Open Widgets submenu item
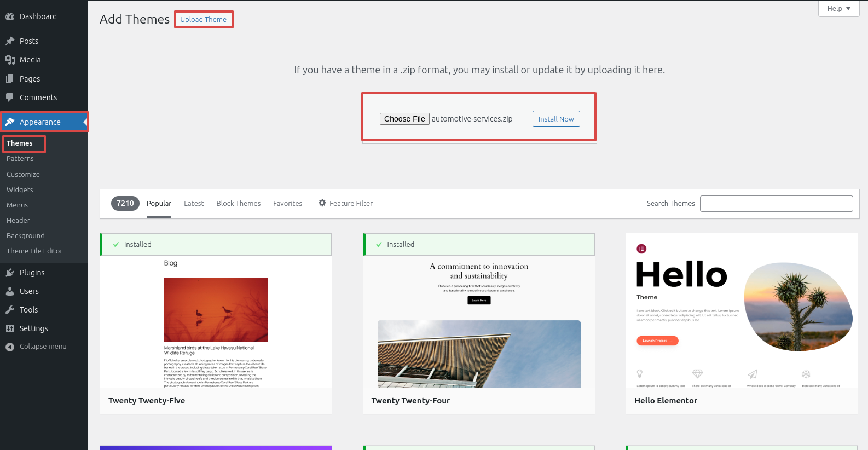 point(20,190)
